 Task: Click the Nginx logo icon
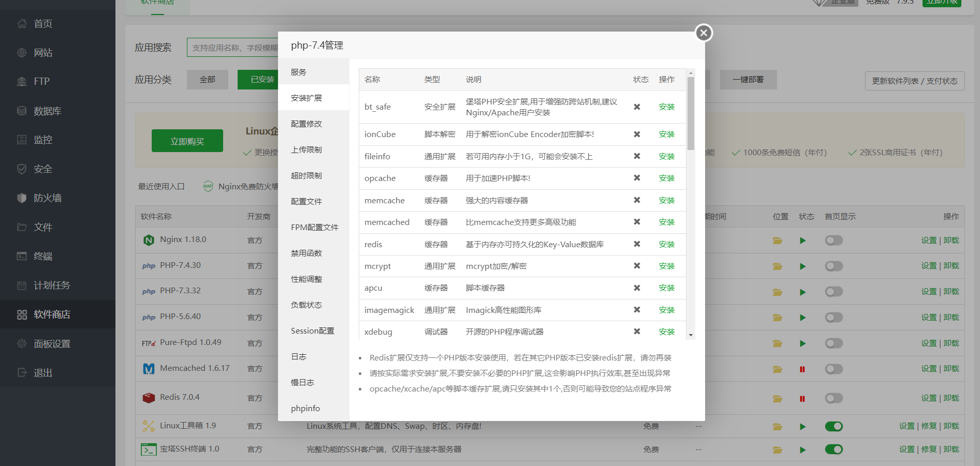[149, 239]
